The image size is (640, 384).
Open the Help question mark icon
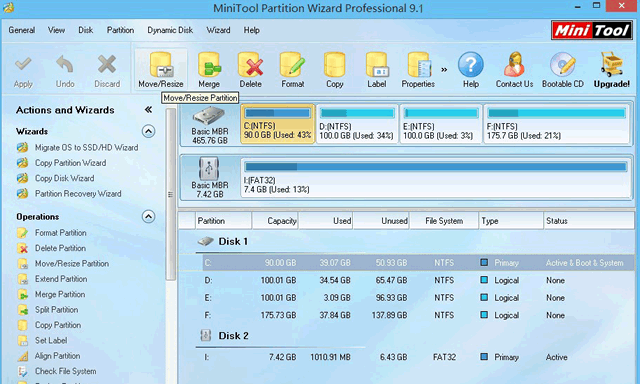(x=471, y=64)
